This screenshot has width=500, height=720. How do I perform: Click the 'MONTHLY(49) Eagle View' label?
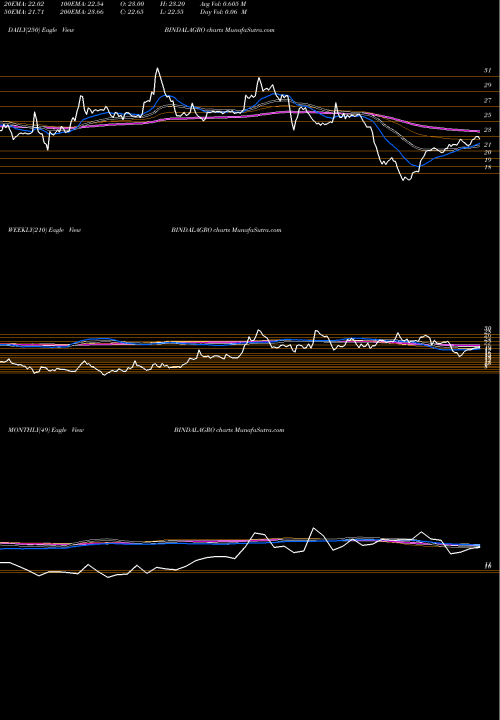46,430
